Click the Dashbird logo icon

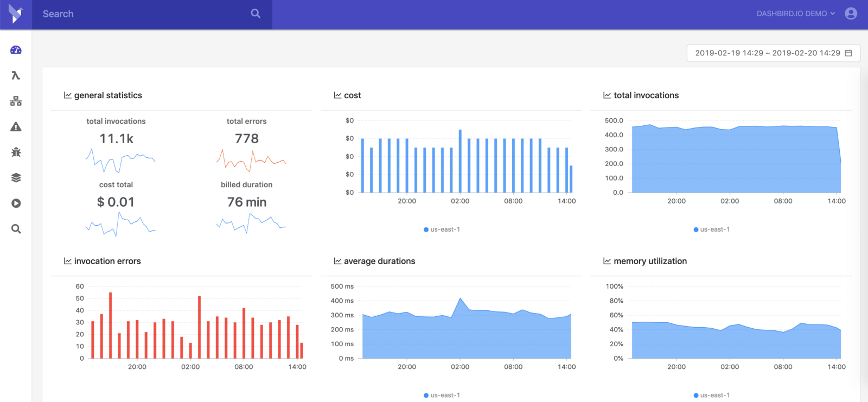point(16,14)
